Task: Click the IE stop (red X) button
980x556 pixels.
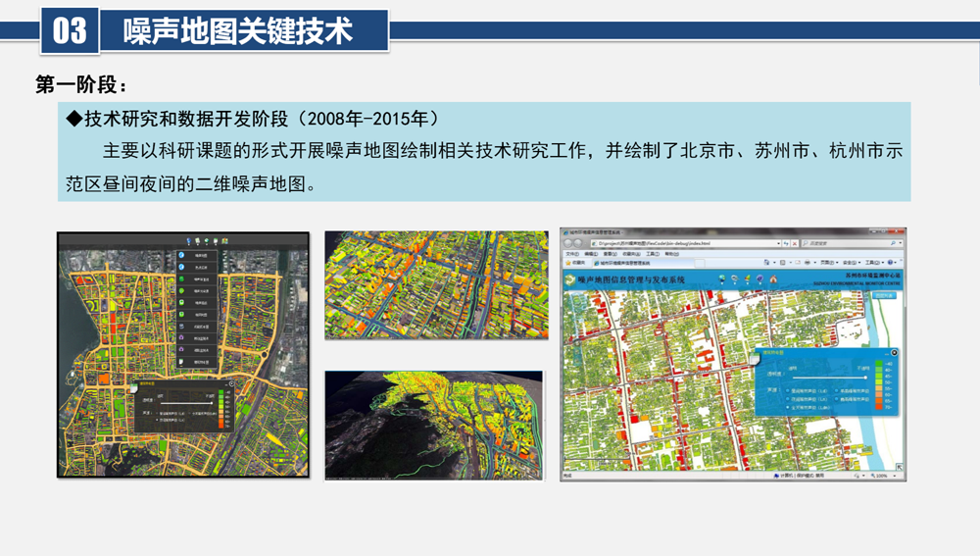Action: 795,242
